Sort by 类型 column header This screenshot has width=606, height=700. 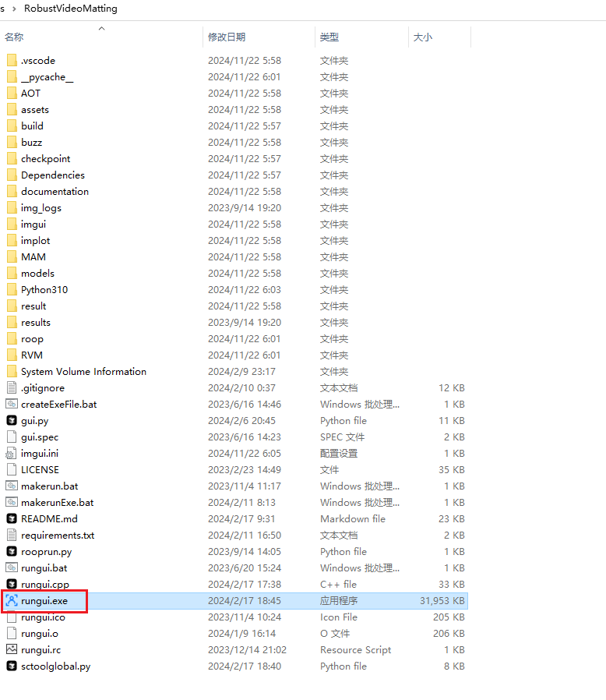point(329,37)
